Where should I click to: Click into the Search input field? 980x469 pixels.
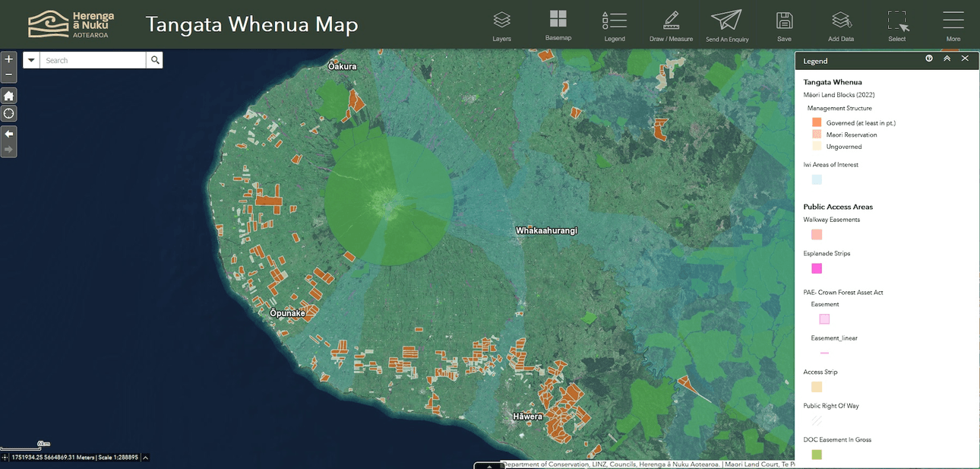point(93,60)
